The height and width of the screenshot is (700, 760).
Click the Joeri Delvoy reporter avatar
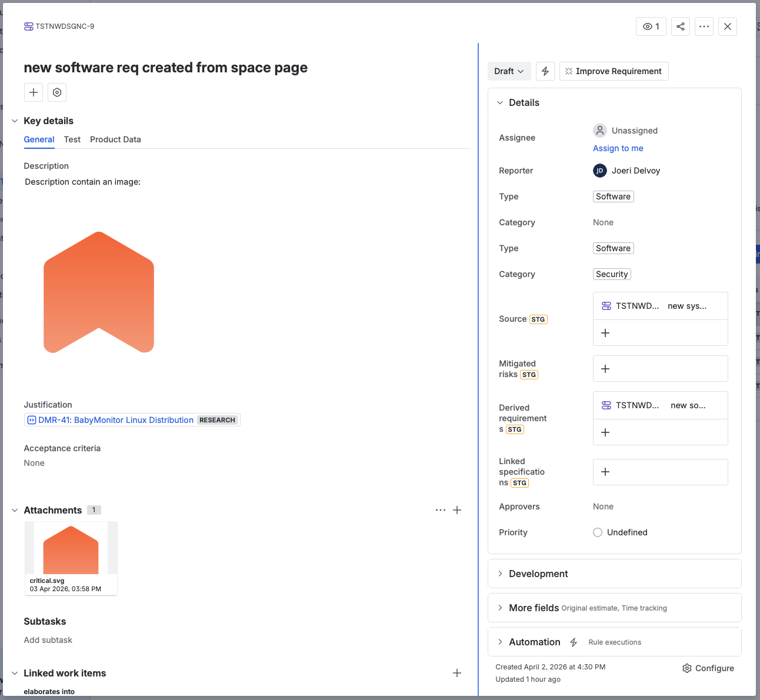coord(600,171)
